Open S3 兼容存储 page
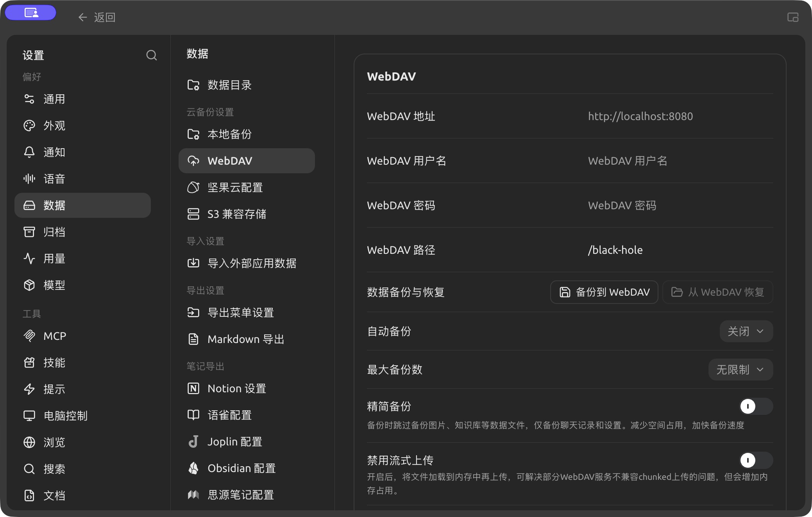Screen dimensions: 812x517 247,214
